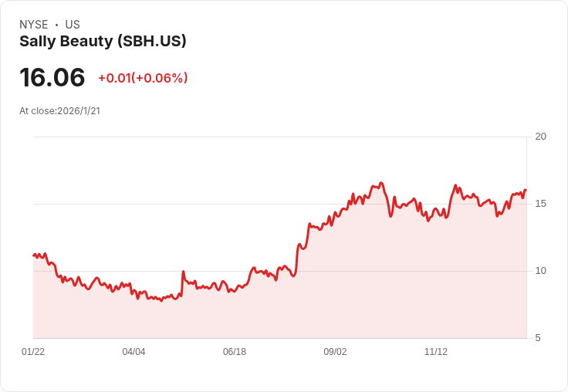The image size is (568, 392).
Task: Click the 16.06 current price
Action: click(52, 77)
